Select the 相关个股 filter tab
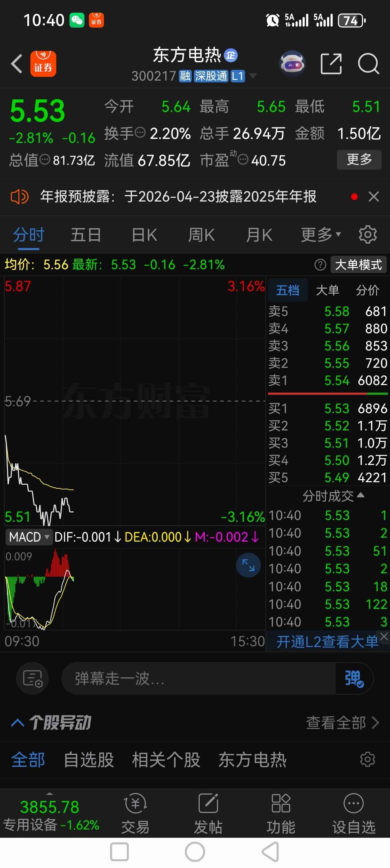 [166, 760]
